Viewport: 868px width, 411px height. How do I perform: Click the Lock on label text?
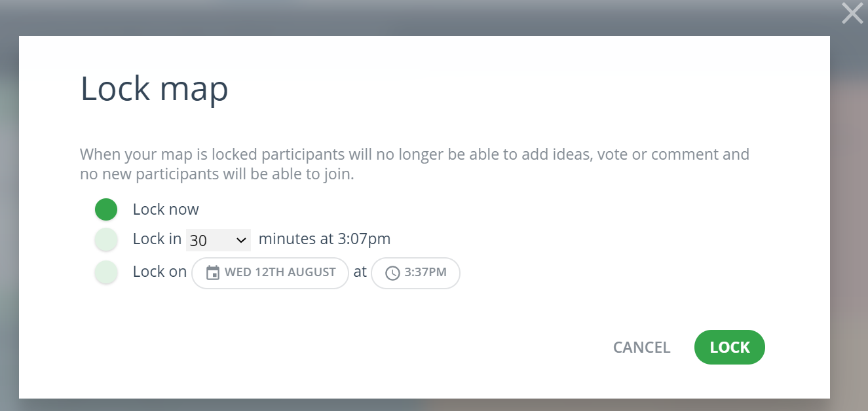[x=160, y=272]
